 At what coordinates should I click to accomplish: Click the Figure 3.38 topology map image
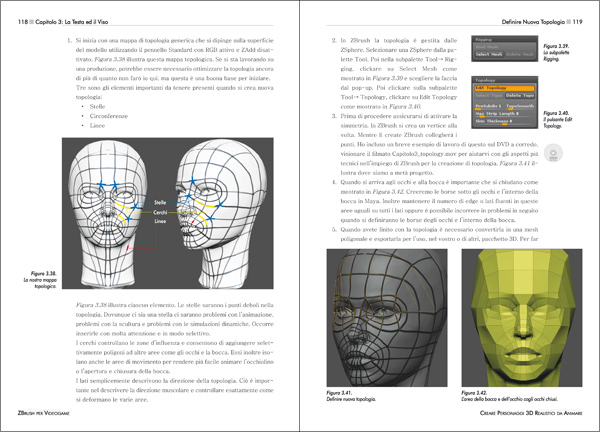pos(168,213)
